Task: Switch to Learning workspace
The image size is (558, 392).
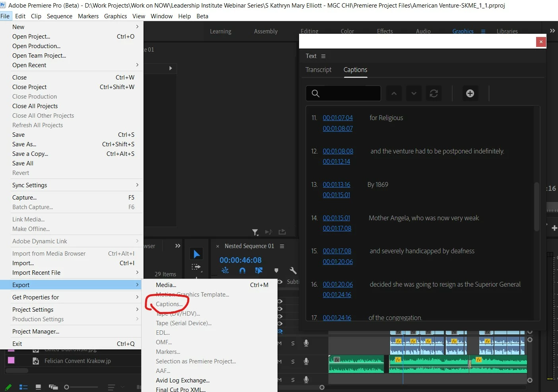Action: 220,31
